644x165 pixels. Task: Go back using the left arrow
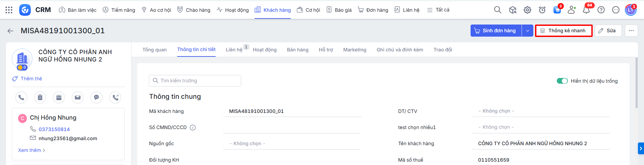tap(10, 31)
